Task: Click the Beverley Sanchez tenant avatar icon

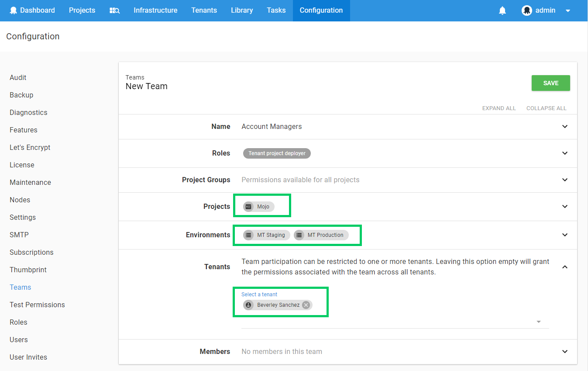Action: point(248,305)
